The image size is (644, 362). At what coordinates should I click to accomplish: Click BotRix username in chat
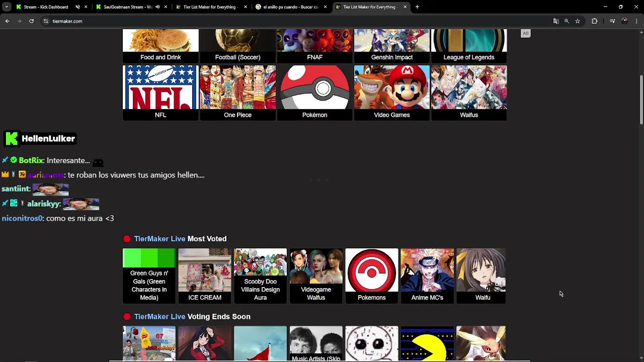[x=31, y=160]
